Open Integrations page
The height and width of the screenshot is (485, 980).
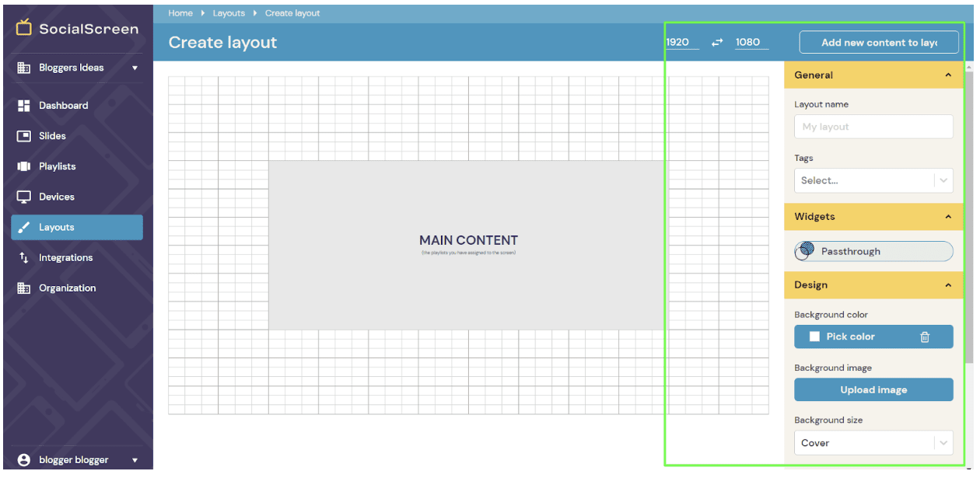click(77, 258)
